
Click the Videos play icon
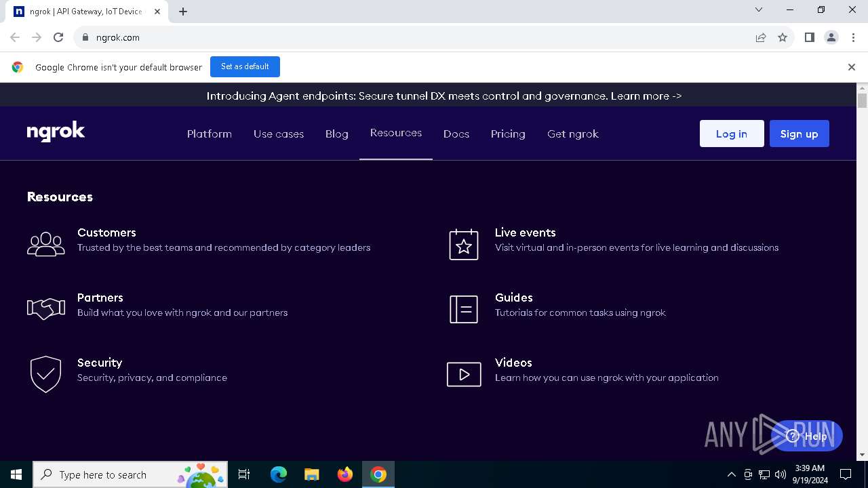tap(464, 374)
